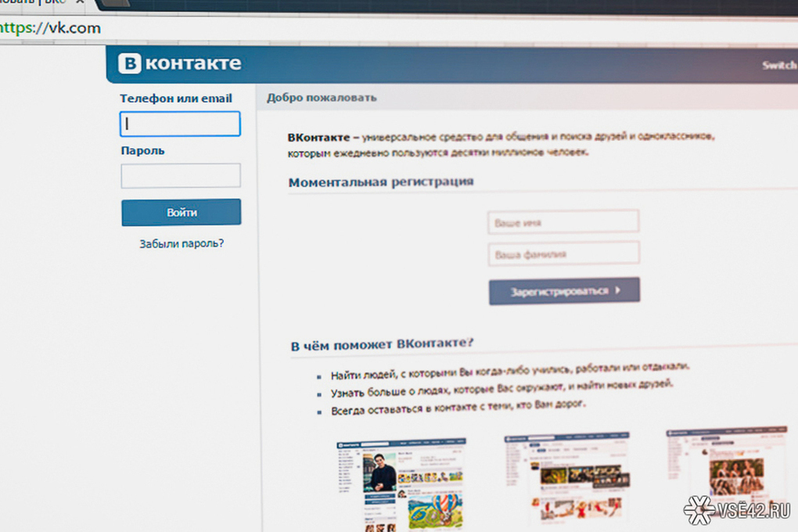798x532 pixels.
Task: Click the Телефон или email label
Action: pyautogui.click(x=176, y=99)
